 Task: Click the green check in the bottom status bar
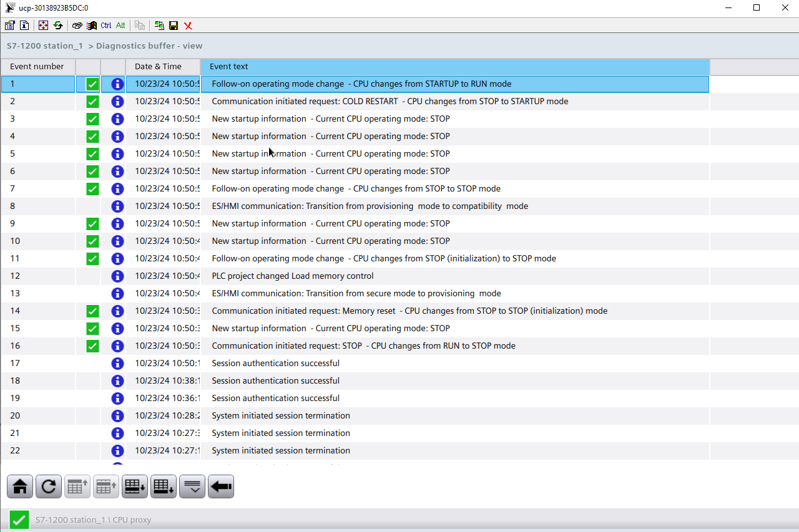point(19,520)
